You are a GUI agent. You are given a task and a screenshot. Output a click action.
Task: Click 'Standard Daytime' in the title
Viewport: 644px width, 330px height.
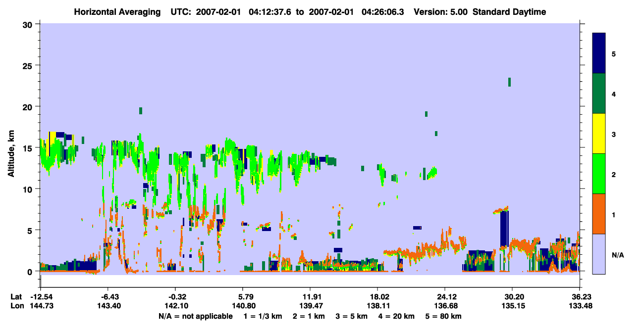click(509, 12)
